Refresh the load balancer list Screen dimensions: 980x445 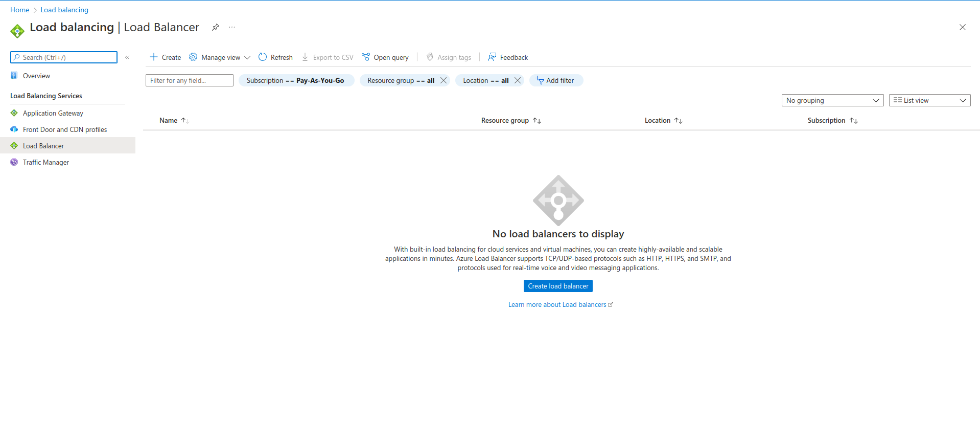coord(275,57)
